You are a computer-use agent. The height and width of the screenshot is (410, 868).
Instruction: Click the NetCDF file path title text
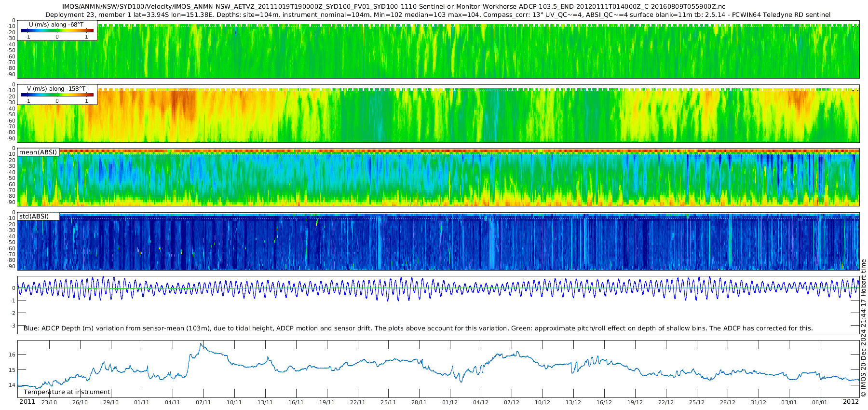(393, 7)
